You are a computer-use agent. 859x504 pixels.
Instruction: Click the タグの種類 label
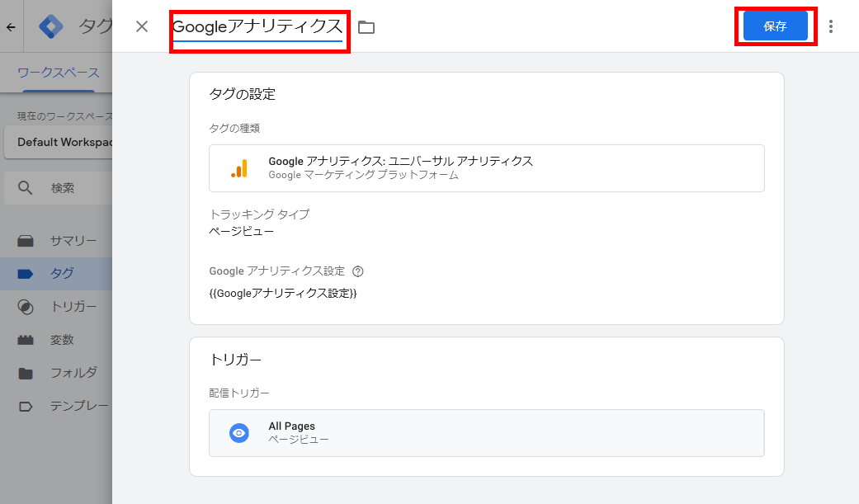coord(234,128)
